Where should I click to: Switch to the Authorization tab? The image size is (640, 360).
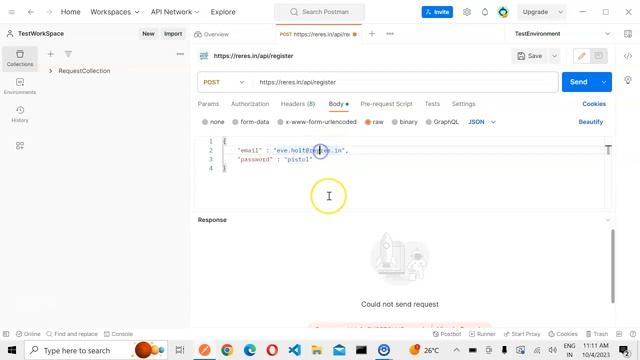250,104
